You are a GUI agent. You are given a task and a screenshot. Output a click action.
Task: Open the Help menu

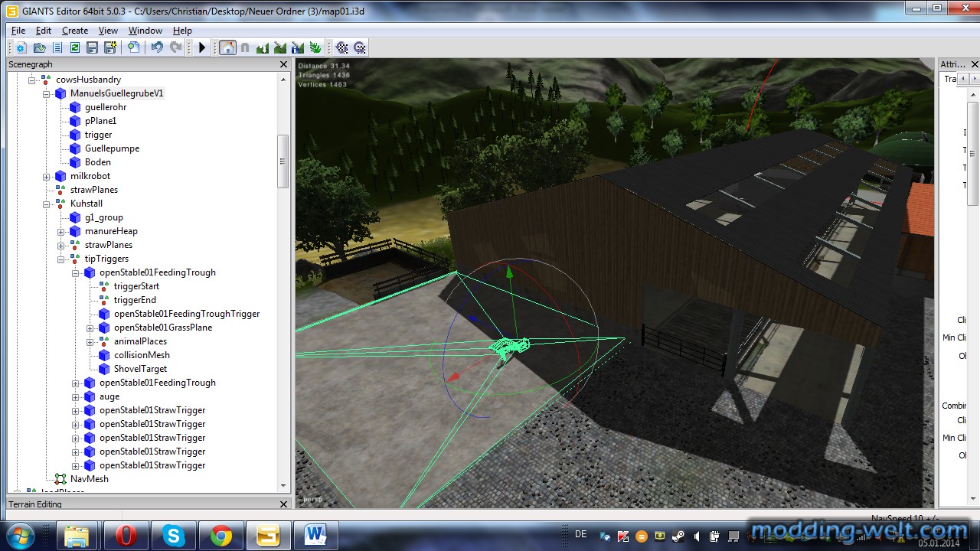tap(182, 31)
